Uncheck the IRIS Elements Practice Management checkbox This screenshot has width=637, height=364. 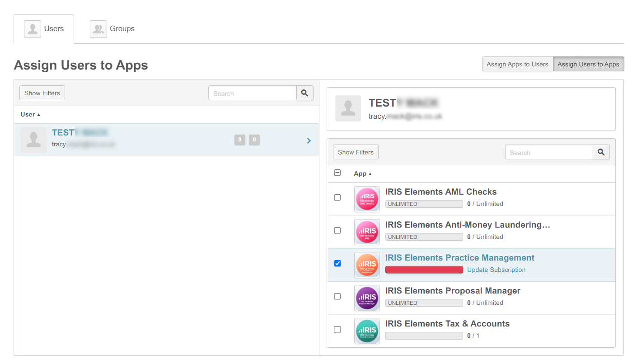(337, 263)
